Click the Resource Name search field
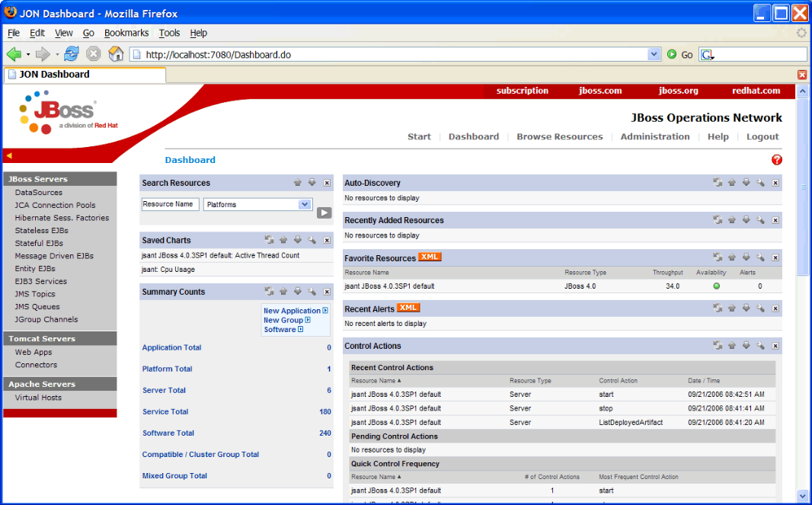This screenshot has height=505, width=812. 170,204
